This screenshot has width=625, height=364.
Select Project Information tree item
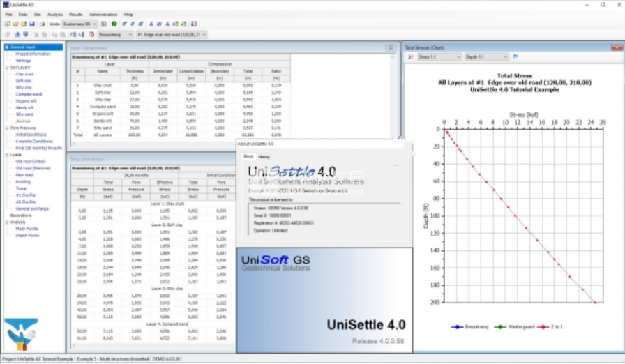33,54
